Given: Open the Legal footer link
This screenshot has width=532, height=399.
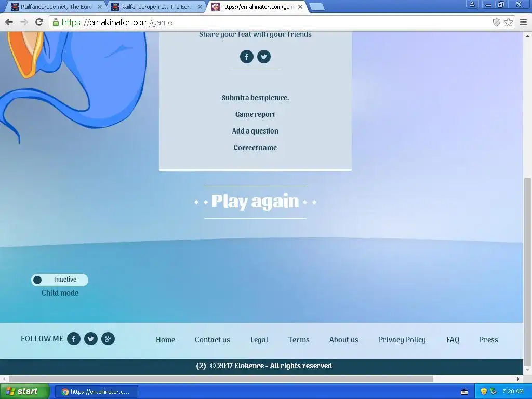Looking at the screenshot, I should point(259,340).
